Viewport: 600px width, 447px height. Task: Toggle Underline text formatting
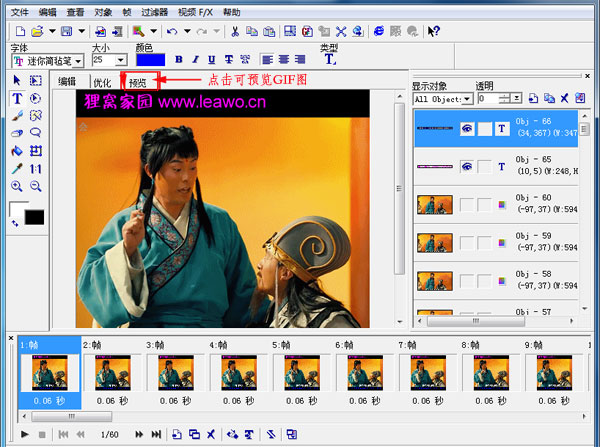(x=212, y=59)
